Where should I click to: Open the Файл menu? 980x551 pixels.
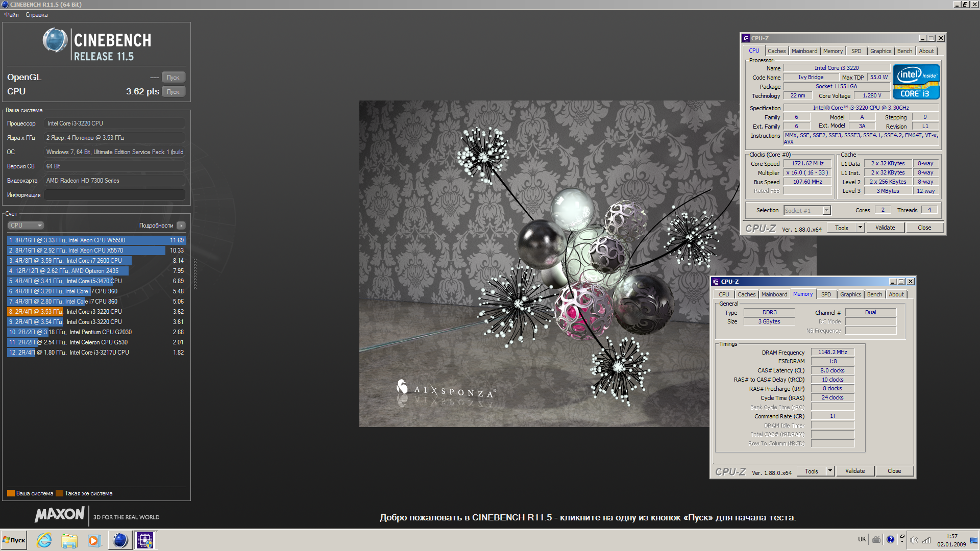click(12, 15)
